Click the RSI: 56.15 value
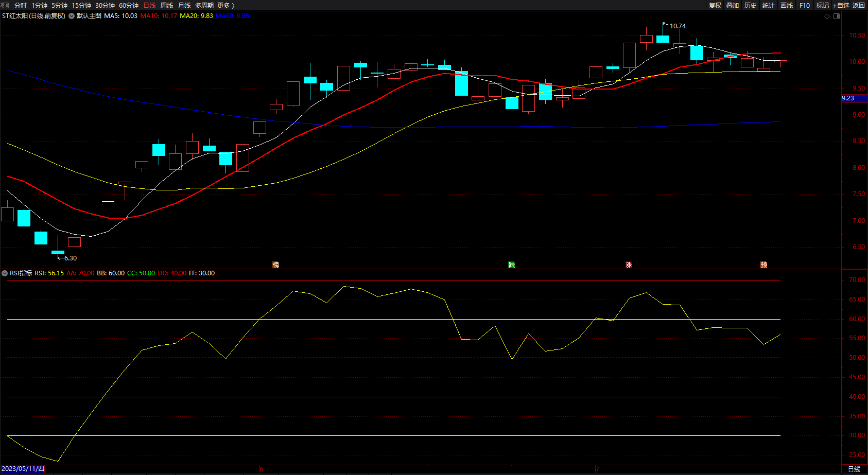The image size is (868, 475). (x=49, y=273)
